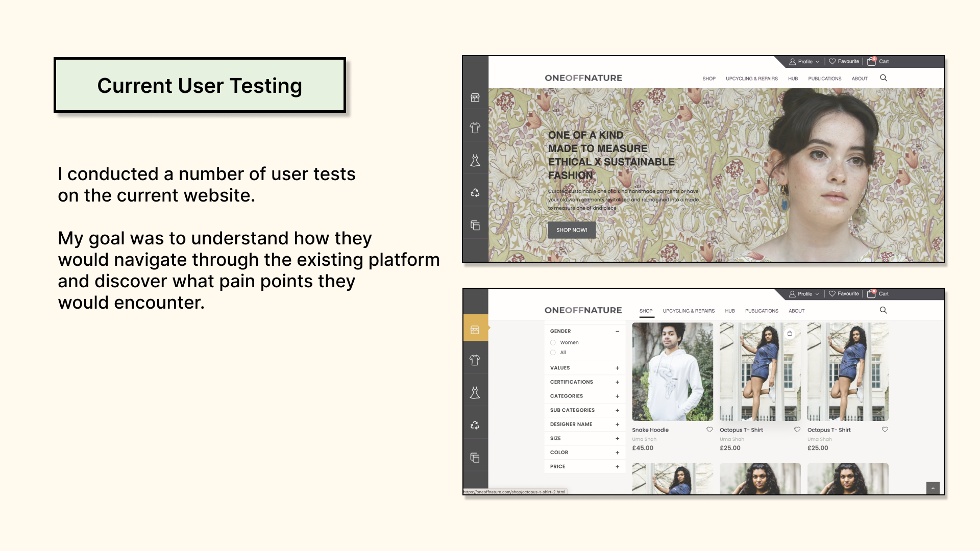The height and width of the screenshot is (551, 980).
Task: Click the T-shirt icon in top screenshot sidebar
Action: [475, 128]
